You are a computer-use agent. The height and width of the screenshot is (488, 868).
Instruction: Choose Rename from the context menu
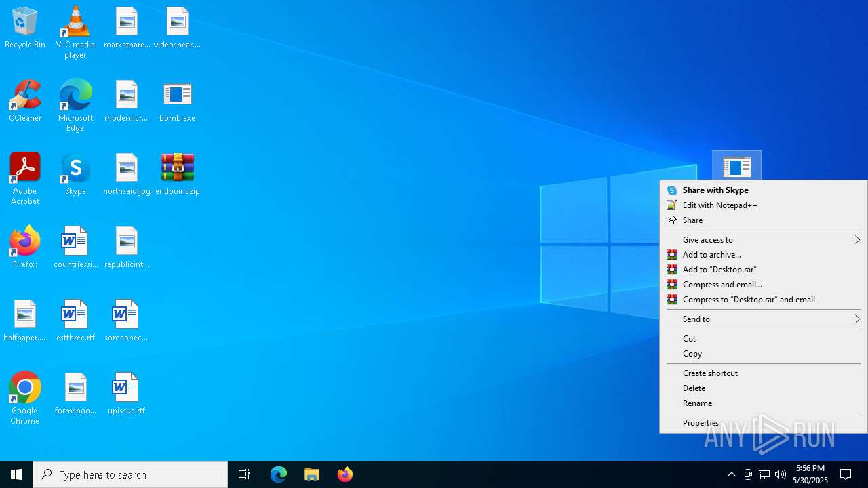(x=764, y=403)
